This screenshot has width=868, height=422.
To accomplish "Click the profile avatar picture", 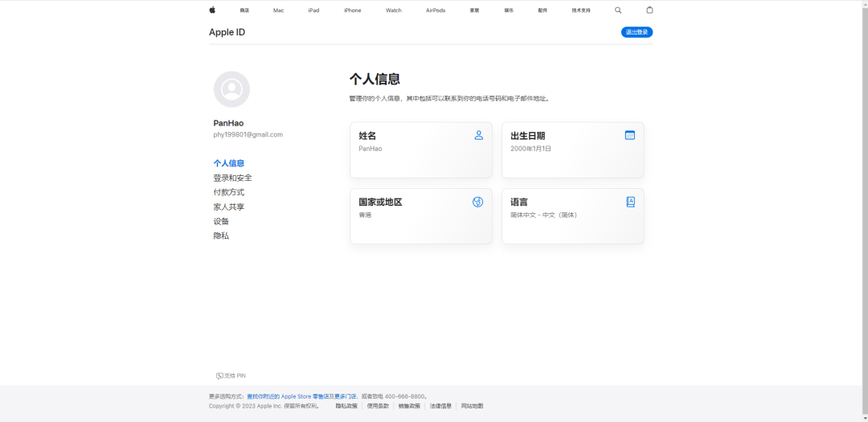I will tap(231, 89).
